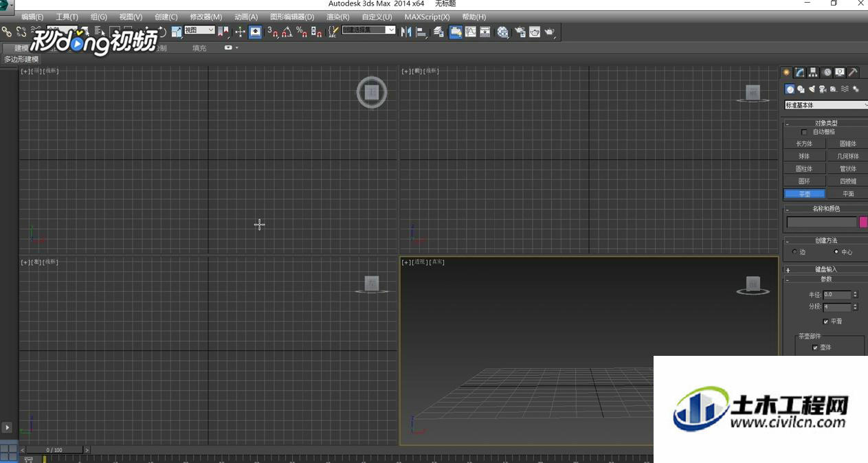The width and height of the screenshot is (868, 463).
Task: Select the 边 creation method radio
Action: (x=794, y=251)
